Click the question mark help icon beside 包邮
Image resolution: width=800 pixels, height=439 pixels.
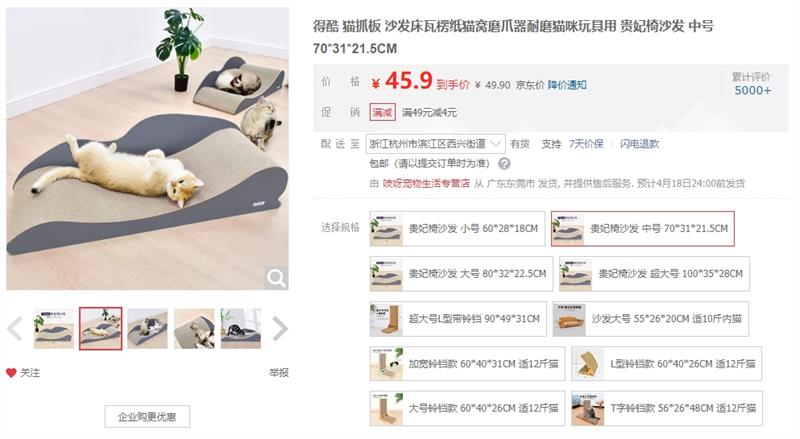504,164
